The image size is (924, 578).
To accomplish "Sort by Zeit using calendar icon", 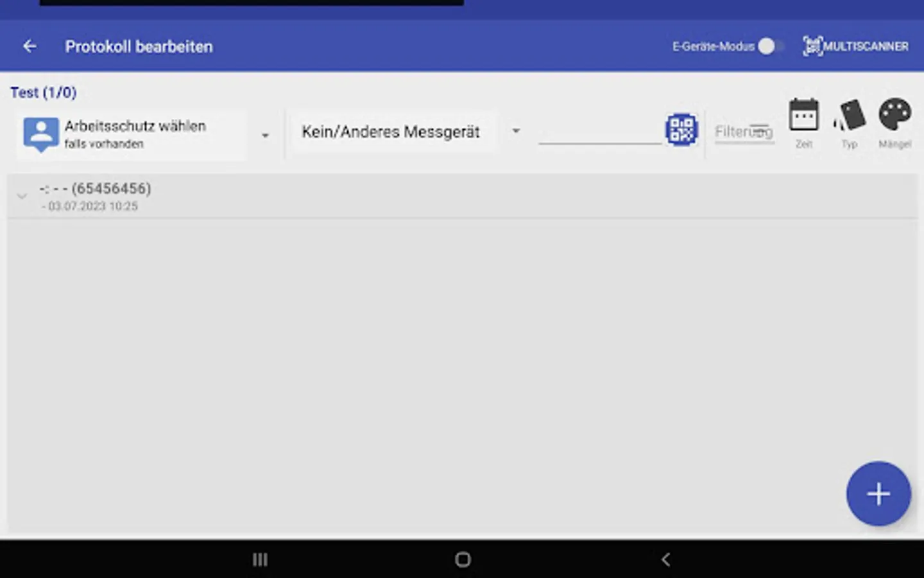I will click(x=804, y=123).
